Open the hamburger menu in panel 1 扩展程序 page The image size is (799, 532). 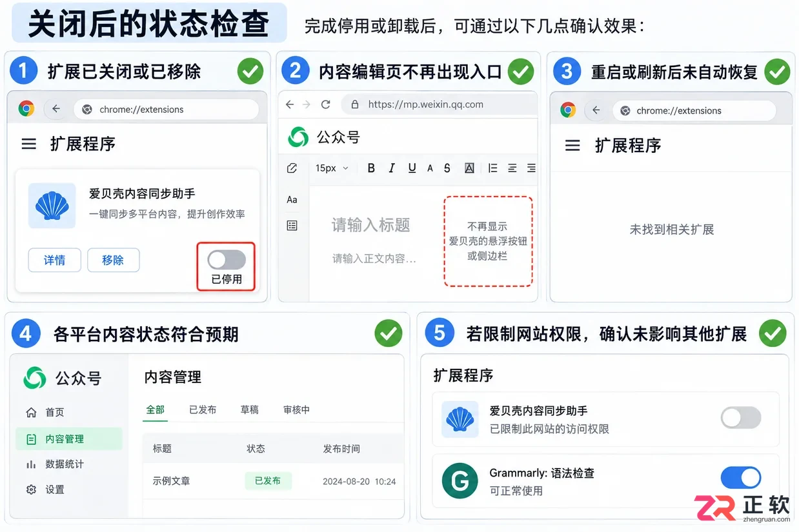(x=29, y=144)
